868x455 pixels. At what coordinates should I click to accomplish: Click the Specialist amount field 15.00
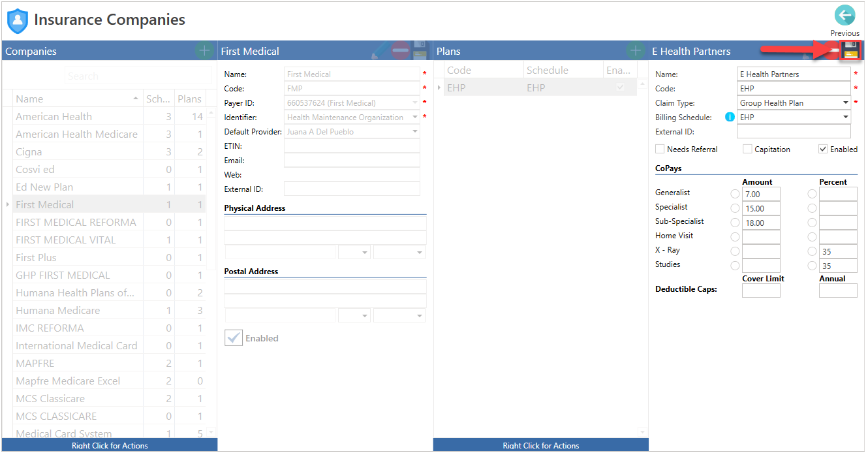(761, 208)
